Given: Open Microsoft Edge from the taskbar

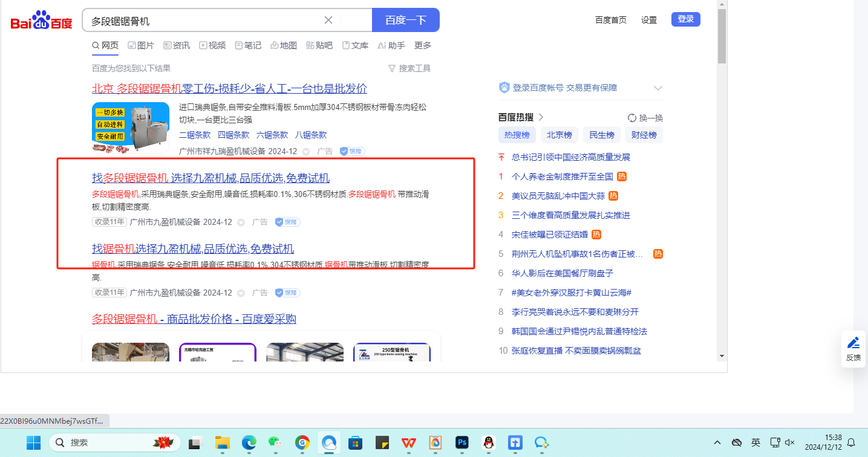Looking at the screenshot, I should point(249,442).
